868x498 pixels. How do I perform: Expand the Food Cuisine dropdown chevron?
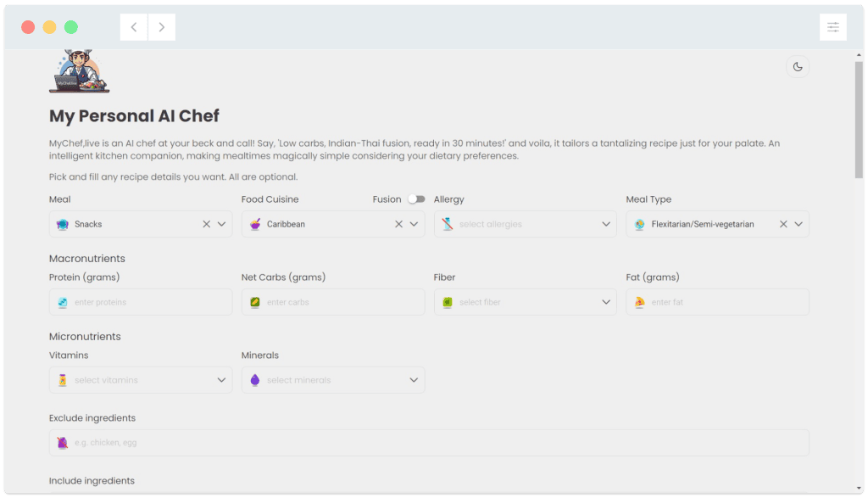coord(414,224)
